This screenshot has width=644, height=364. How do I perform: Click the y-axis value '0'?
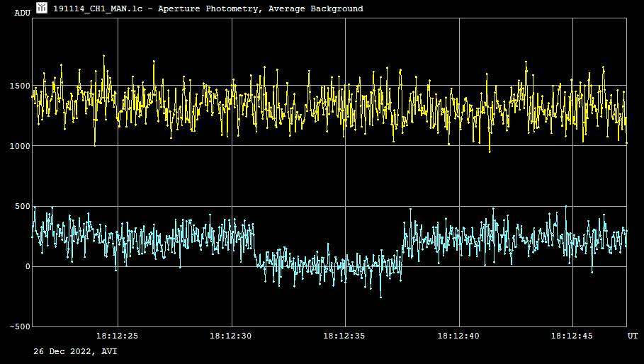pyautogui.click(x=28, y=267)
